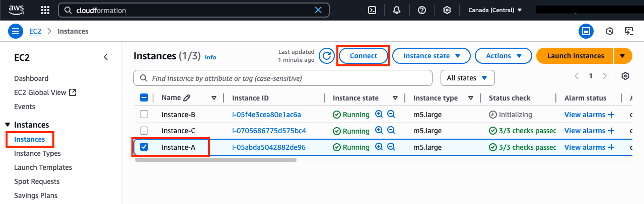The height and width of the screenshot is (204, 644).
Task: Refresh the instances list
Action: pyautogui.click(x=327, y=56)
